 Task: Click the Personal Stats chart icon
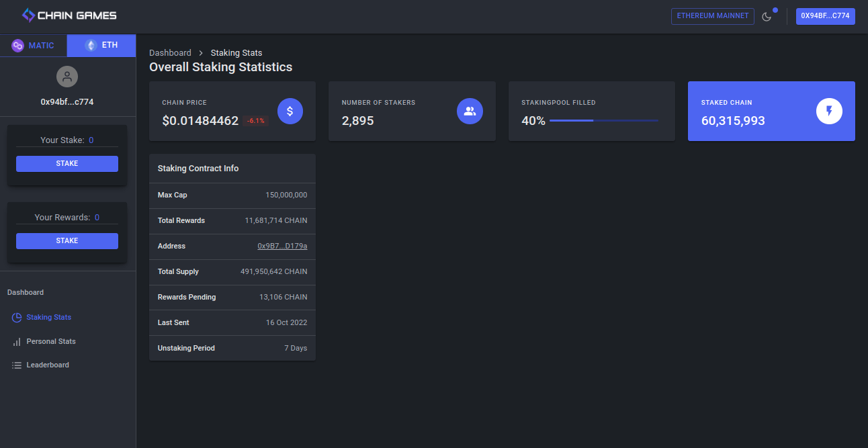coord(15,341)
